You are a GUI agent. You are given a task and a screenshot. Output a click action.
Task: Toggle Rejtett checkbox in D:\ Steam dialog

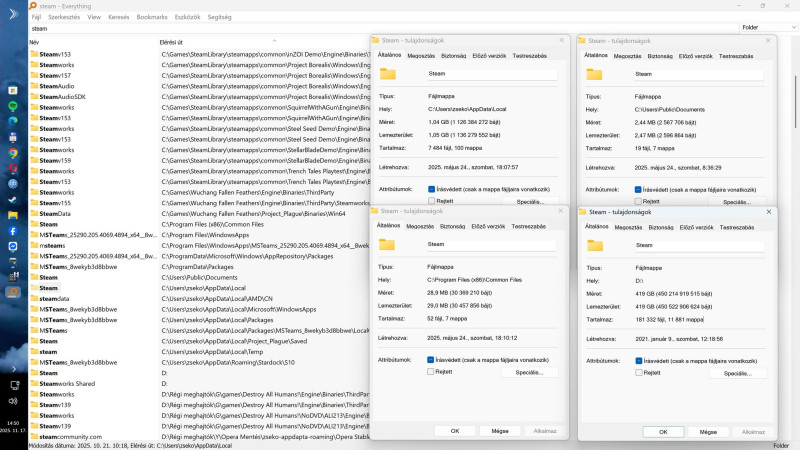pos(639,372)
